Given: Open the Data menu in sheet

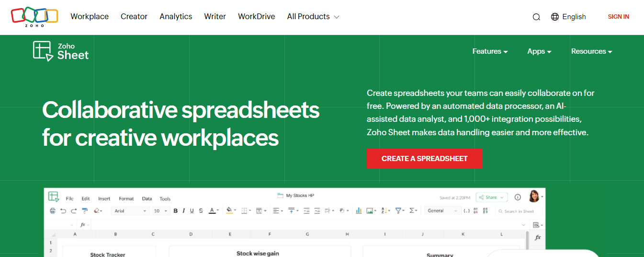Looking at the screenshot, I should 147,199.
